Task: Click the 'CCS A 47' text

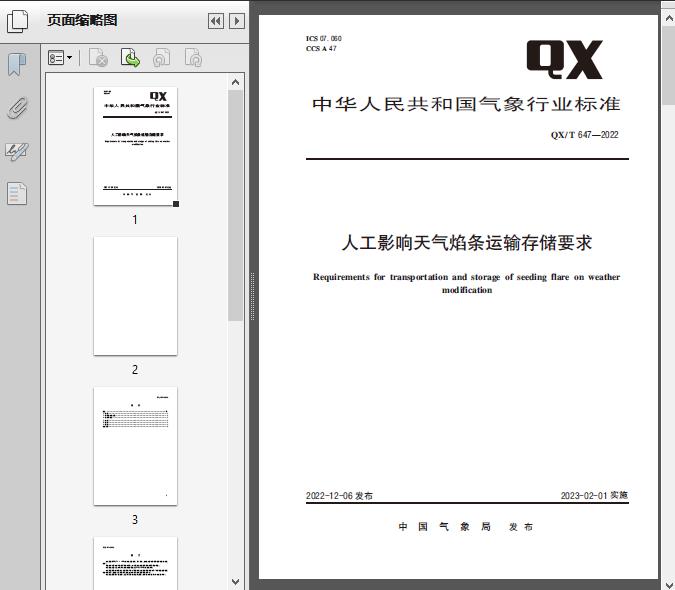Action: (x=321, y=49)
